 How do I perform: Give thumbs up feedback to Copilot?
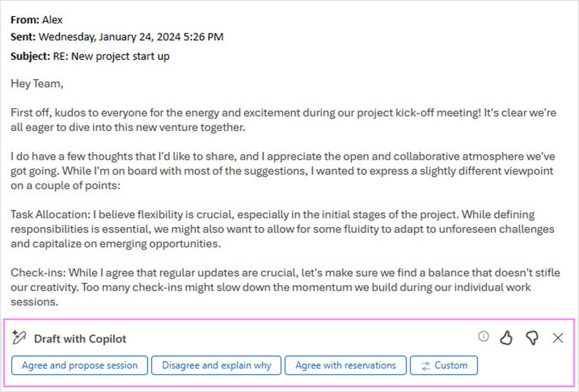tap(507, 338)
